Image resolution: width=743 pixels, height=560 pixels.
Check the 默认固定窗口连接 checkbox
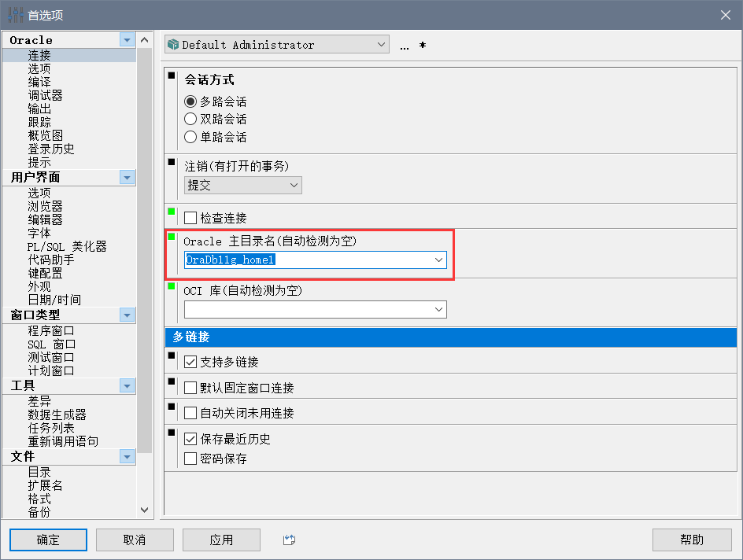point(190,388)
